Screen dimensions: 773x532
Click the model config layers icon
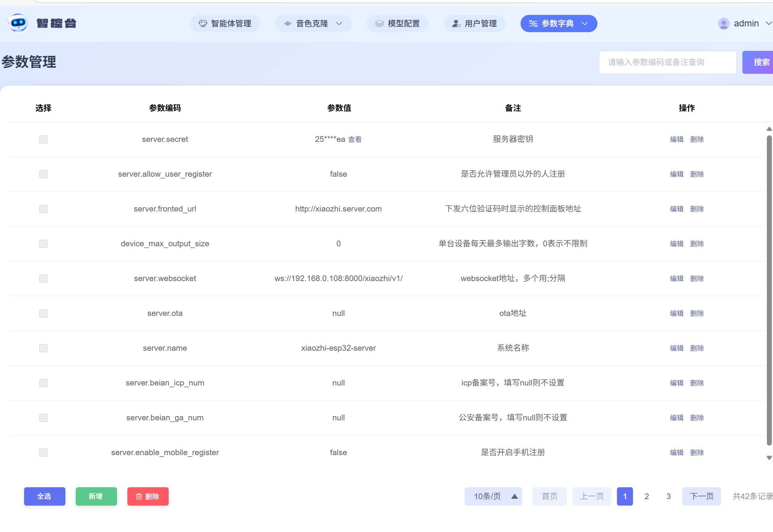pyautogui.click(x=379, y=24)
